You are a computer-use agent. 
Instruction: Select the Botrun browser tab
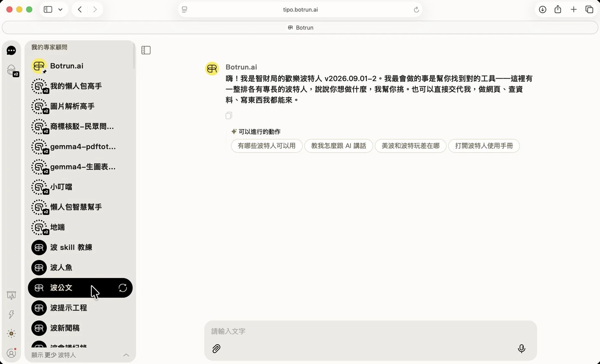point(300,27)
